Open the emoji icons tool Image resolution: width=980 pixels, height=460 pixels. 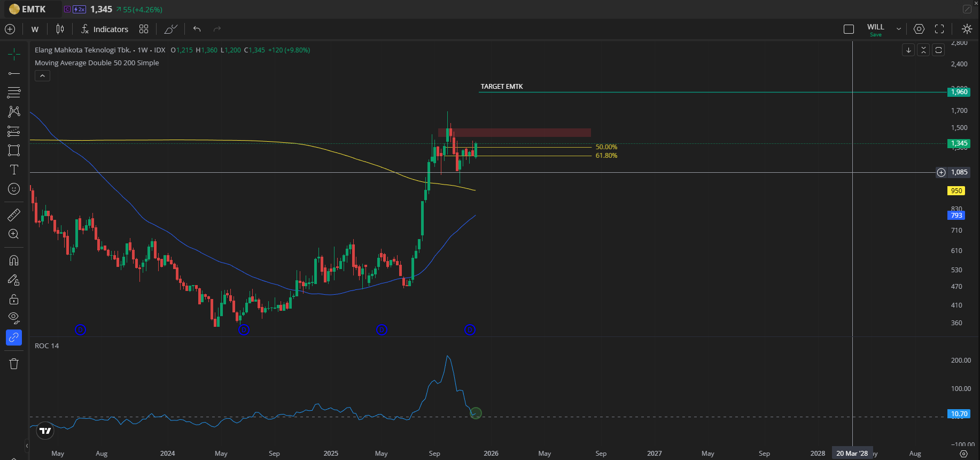(x=14, y=189)
